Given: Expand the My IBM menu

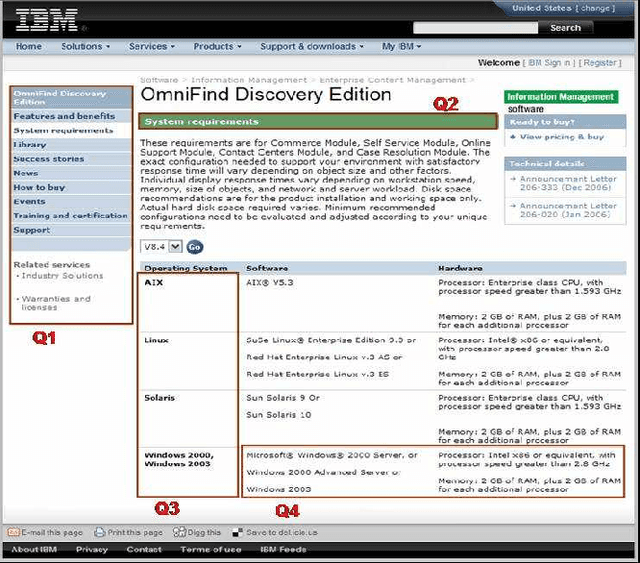Looking at the screenshot, I should pyautogui.click(x=402, y=47).
